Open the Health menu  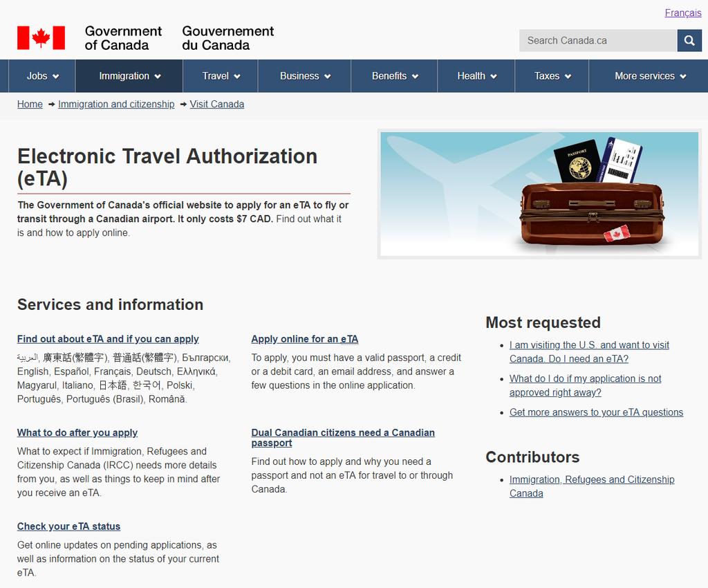pos(476,76)
